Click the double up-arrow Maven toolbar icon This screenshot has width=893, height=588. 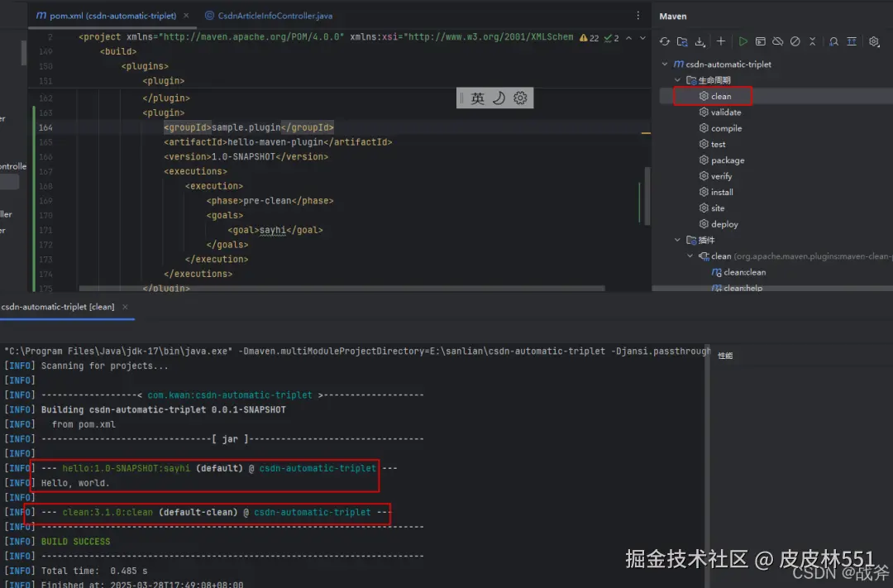tap(852, 41)
